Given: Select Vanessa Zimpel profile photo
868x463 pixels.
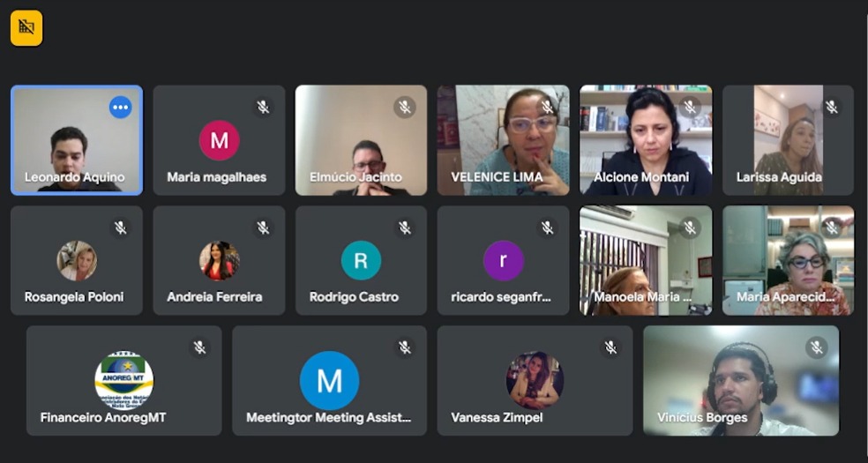Looking at the screenshot, I should pyautogui.click(x=535, y=380).
